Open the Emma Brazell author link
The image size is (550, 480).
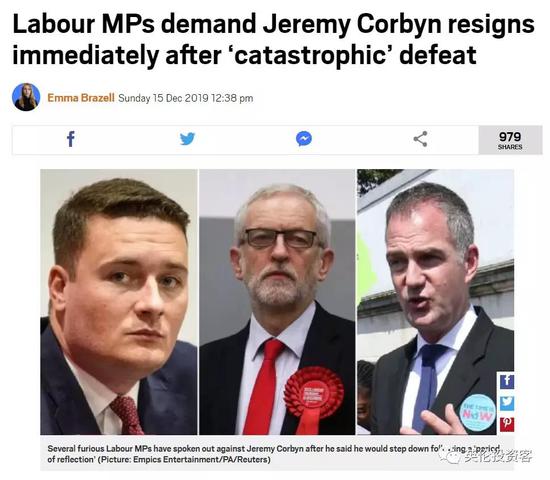pyautogui.click(x=81, y=98)
